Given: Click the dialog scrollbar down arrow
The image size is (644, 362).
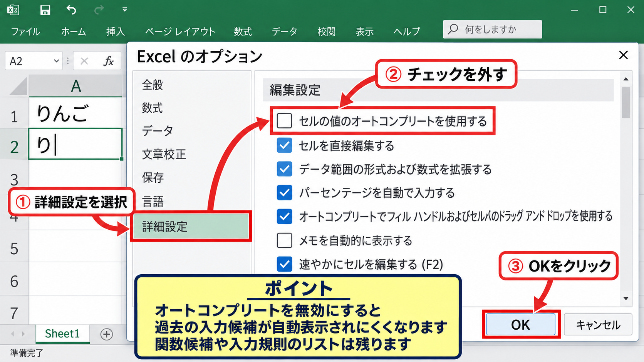Looking at the screenshot, I should click(626, 299).
